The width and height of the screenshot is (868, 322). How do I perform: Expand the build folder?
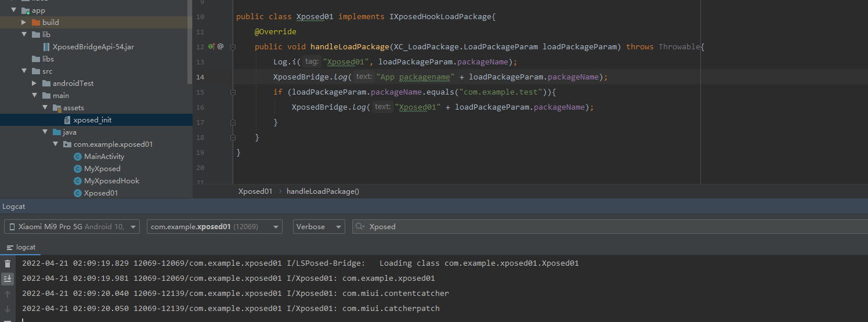tap(24, 23)
